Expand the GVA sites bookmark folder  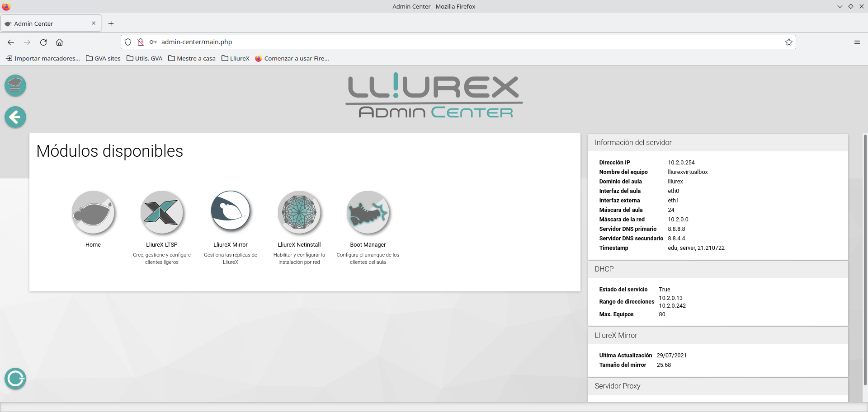click(103, 58)
